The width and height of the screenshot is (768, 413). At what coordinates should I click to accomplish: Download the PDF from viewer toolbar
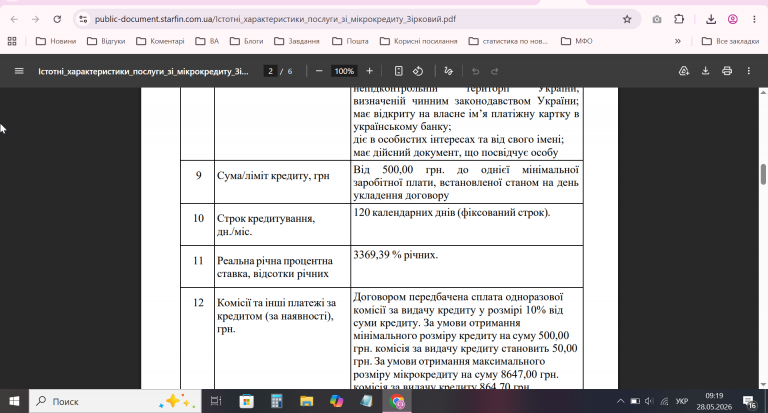(705, 71)
